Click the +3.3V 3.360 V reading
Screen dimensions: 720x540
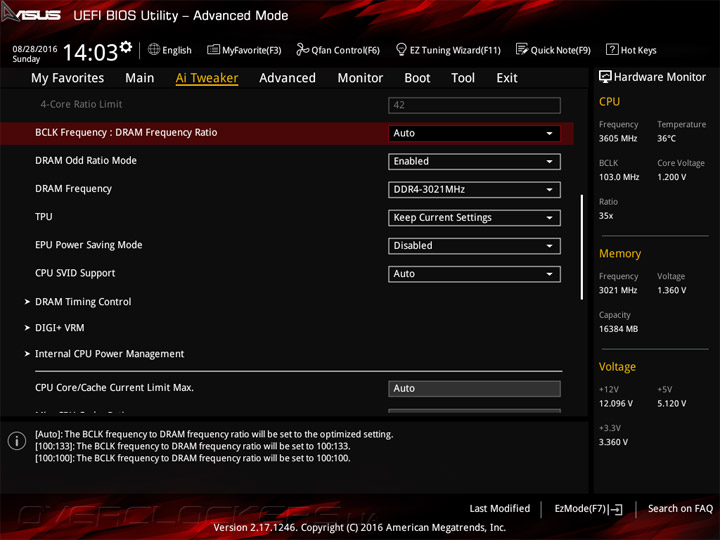(x=613, y=442)
